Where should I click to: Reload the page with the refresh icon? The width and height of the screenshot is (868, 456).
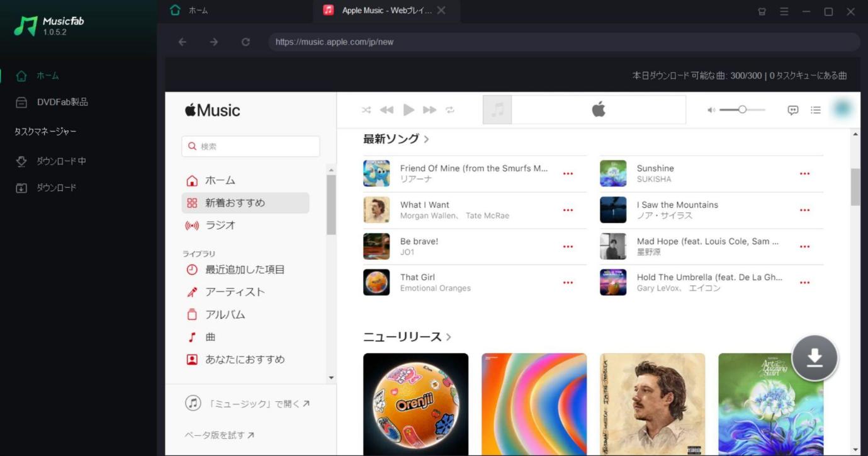[x=245, y=42]
